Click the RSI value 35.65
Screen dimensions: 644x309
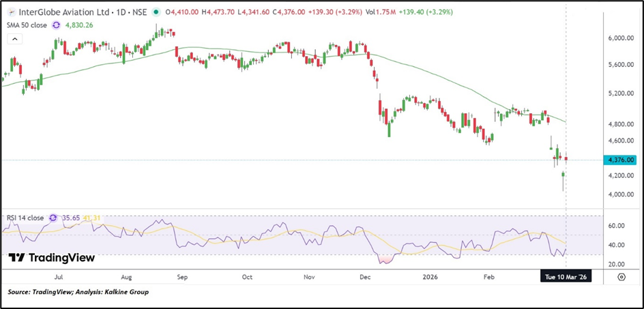pyautogui.click(x=71, y=218)
